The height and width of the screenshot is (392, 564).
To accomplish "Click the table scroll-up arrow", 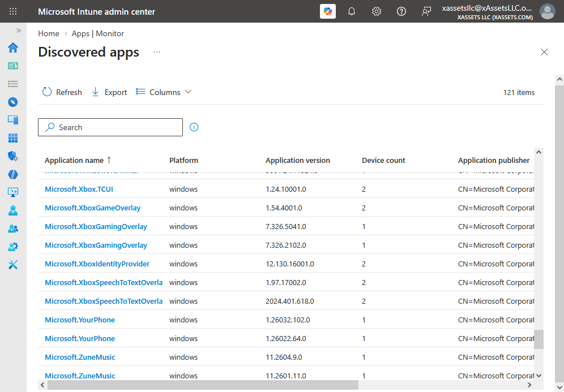I will (539, 152).
